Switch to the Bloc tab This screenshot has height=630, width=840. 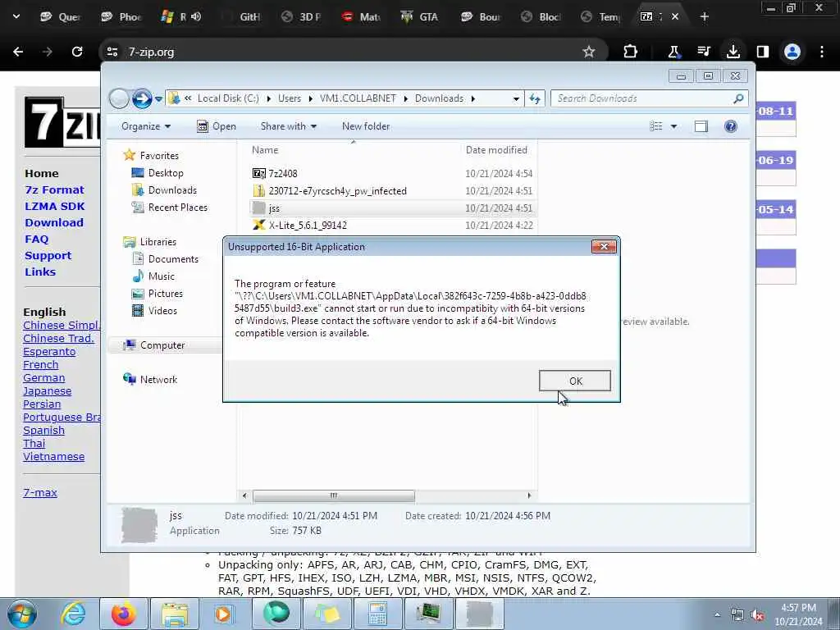point(541,16)
